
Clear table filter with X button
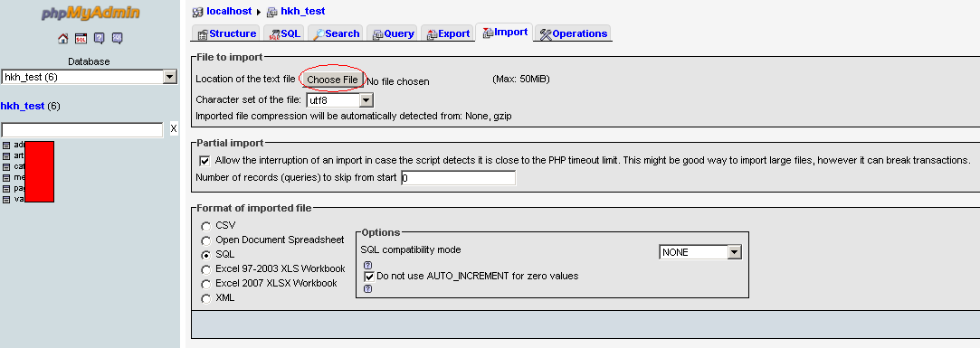coord(174,128)
